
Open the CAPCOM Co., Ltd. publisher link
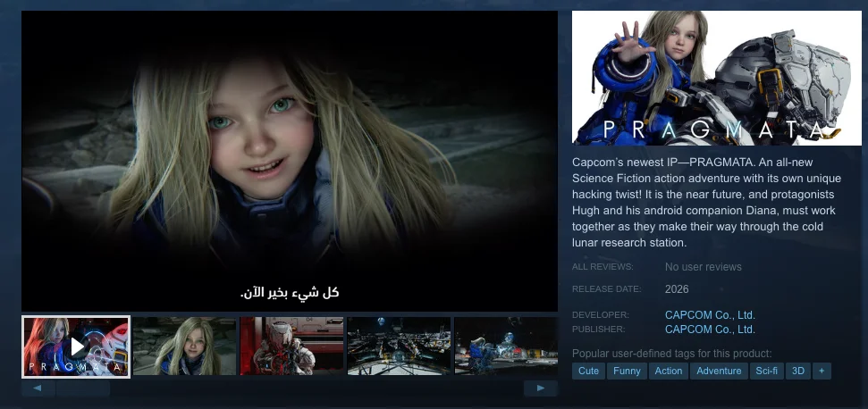click(x=710, y=330)
